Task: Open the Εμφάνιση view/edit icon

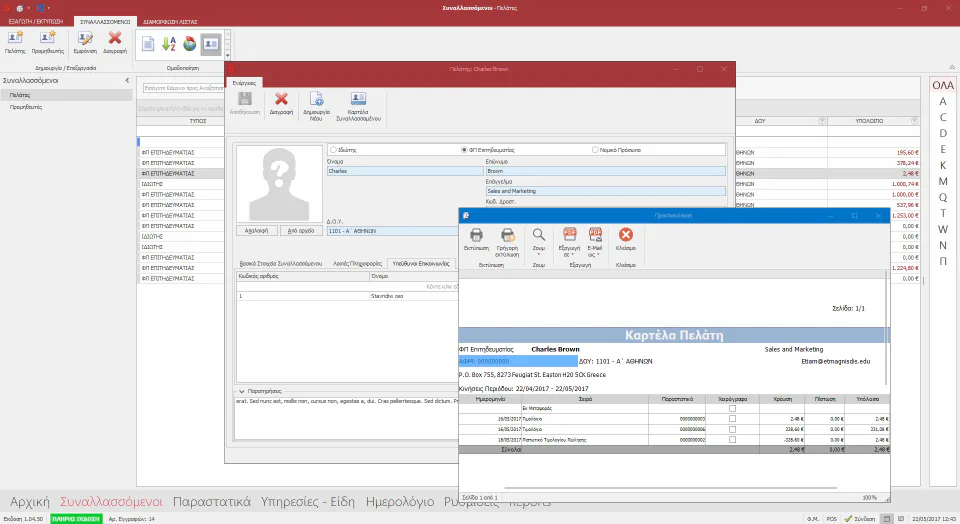Action: point(85,38)
